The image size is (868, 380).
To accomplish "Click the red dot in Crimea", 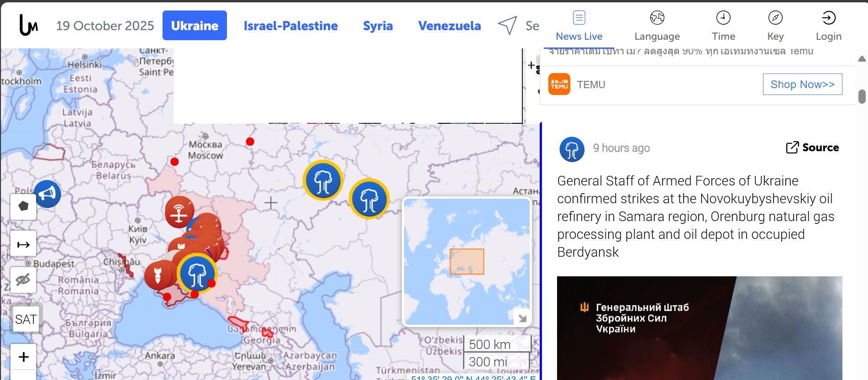I will click(x=167, y=297).
